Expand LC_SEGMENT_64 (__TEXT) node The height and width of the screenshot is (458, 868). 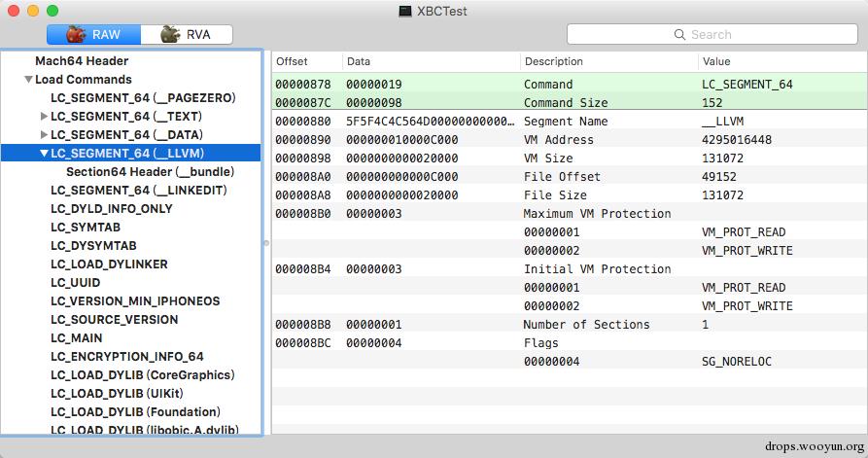(x=44, y=117)
